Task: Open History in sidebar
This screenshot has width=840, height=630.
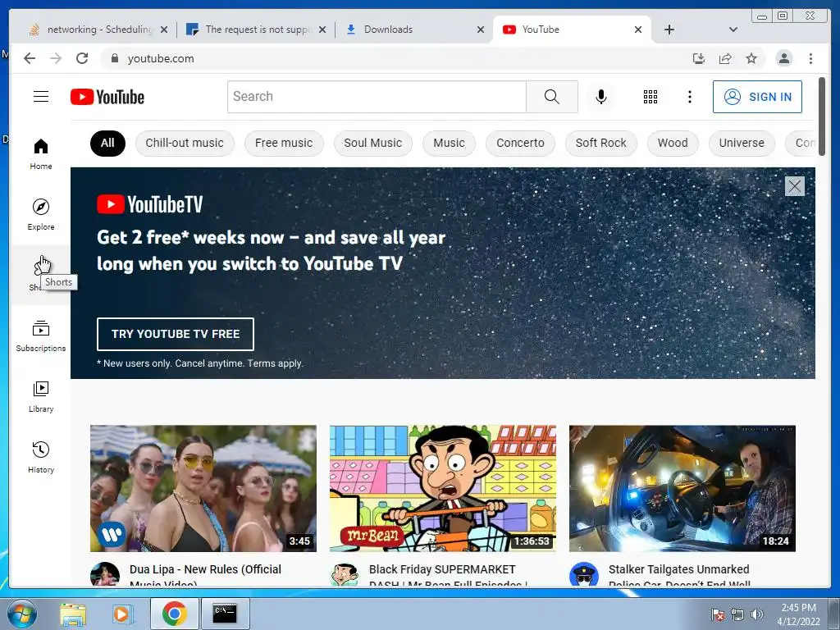Action: click(41, 457)
